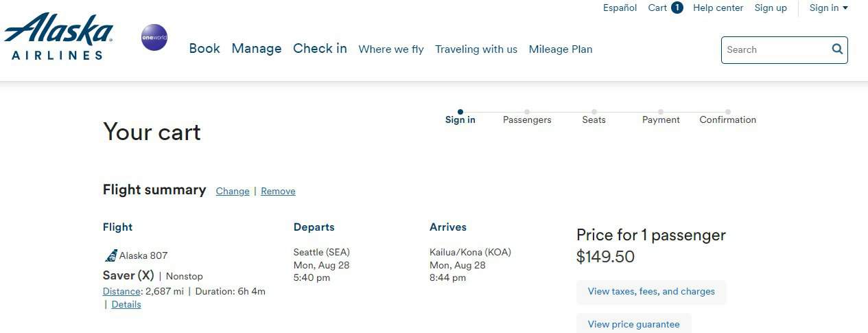The image size is (868, 333).
Task: Click the Alaska Airlines logo
Action: coord(59,36)
